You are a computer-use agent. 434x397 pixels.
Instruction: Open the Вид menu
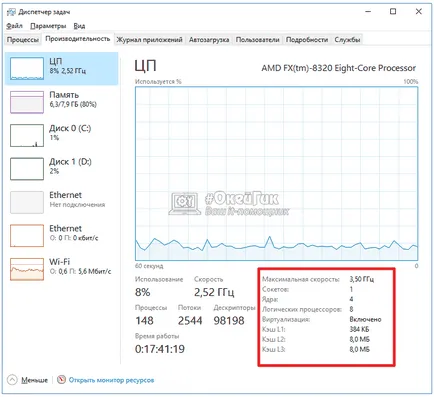click(x=79, y=26)
